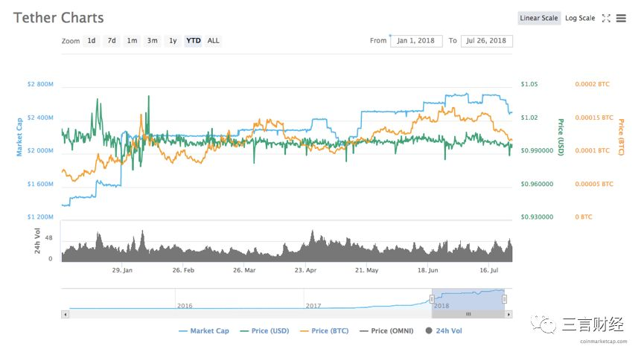The image size is (644, 352).
Task: Switch to Log Scale
Action: pyautogui.click(x=580, y=18)
